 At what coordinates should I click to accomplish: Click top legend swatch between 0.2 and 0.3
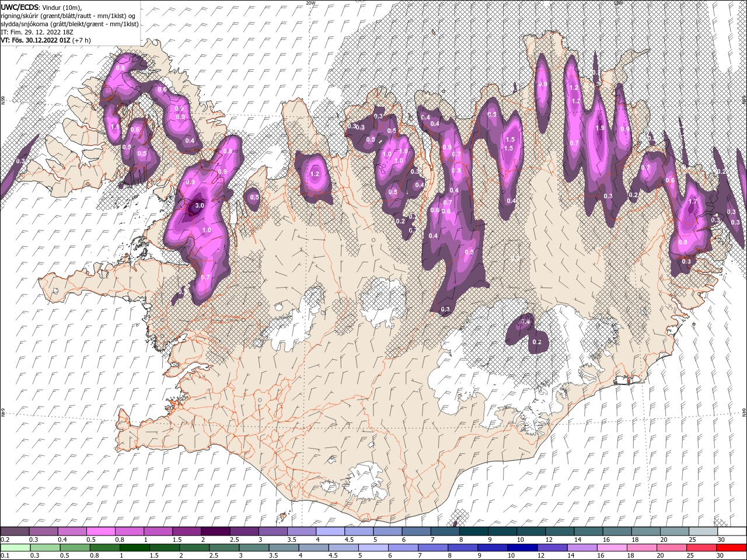15,531
